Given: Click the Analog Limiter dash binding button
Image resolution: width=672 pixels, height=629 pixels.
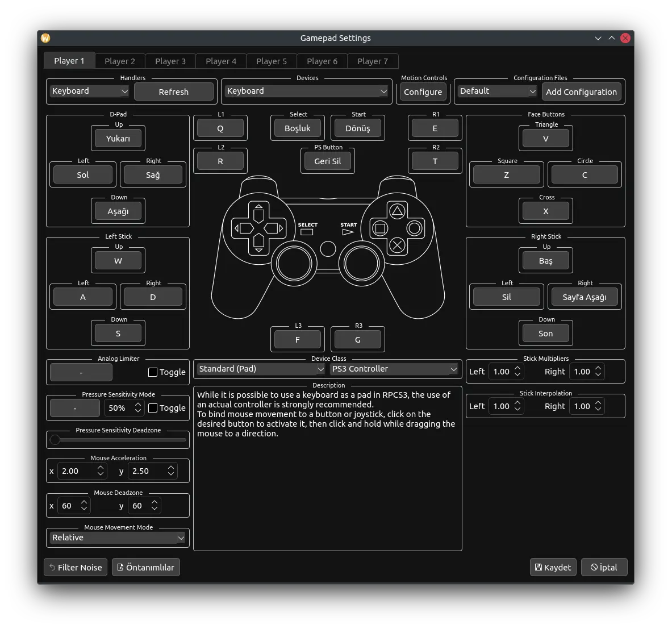Looking at the screenshot, I should [x=81, y=372].
